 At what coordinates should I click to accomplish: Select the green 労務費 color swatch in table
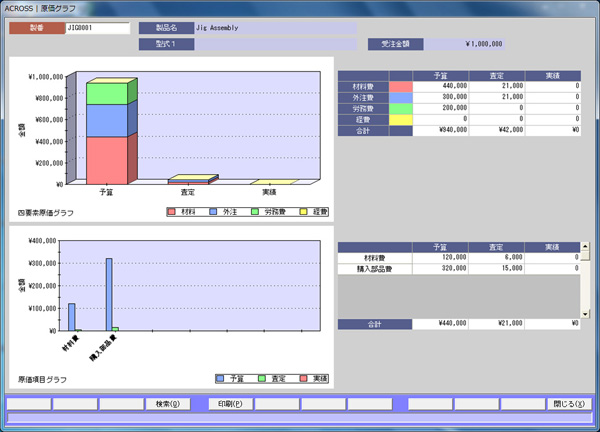point(400,108)
